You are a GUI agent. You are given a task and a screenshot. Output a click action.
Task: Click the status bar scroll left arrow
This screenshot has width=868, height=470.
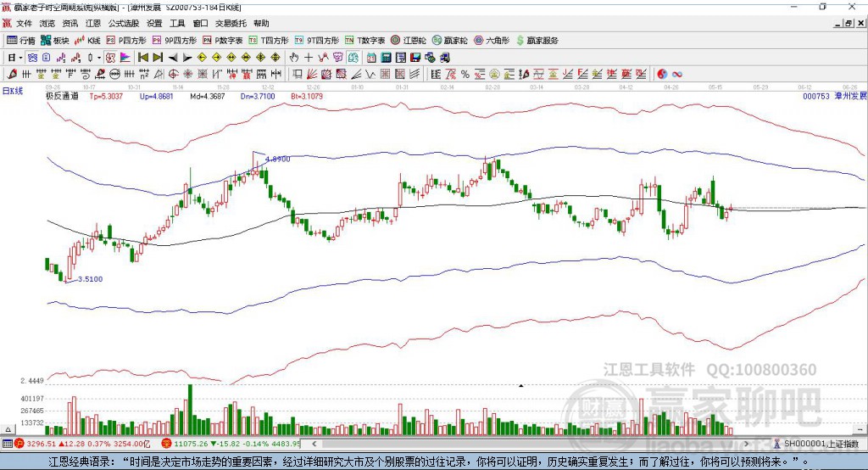tap(314, 444)
